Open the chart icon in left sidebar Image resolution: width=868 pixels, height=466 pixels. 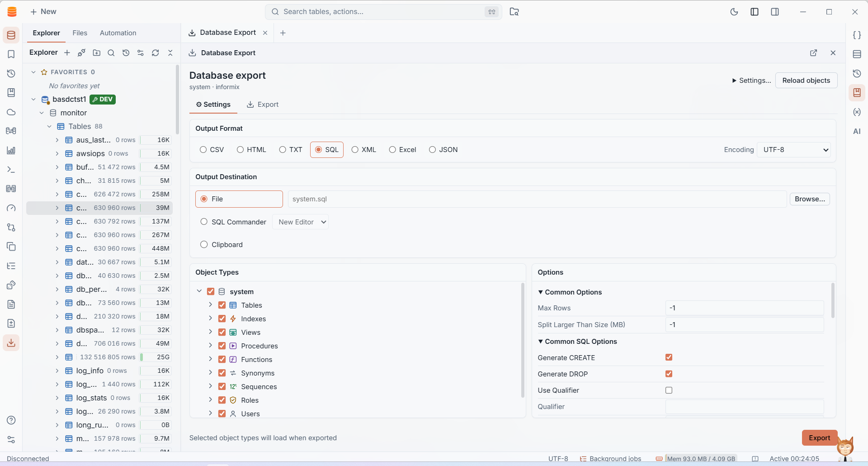11,150
